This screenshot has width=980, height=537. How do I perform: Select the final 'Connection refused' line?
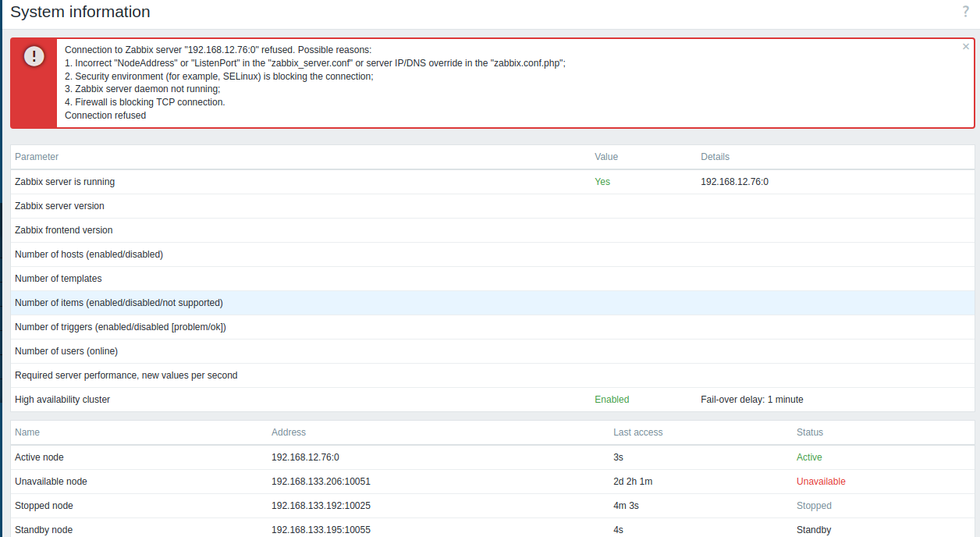105,116
